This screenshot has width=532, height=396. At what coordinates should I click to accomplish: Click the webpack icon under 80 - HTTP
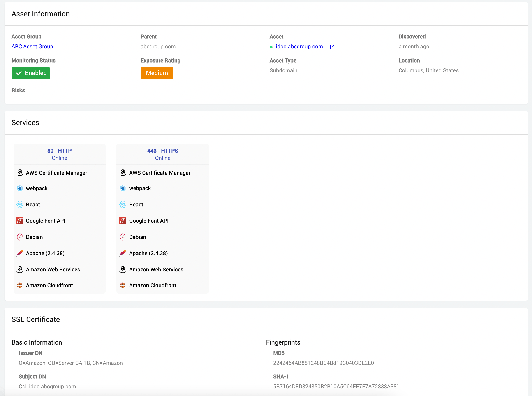coord(20,189)
